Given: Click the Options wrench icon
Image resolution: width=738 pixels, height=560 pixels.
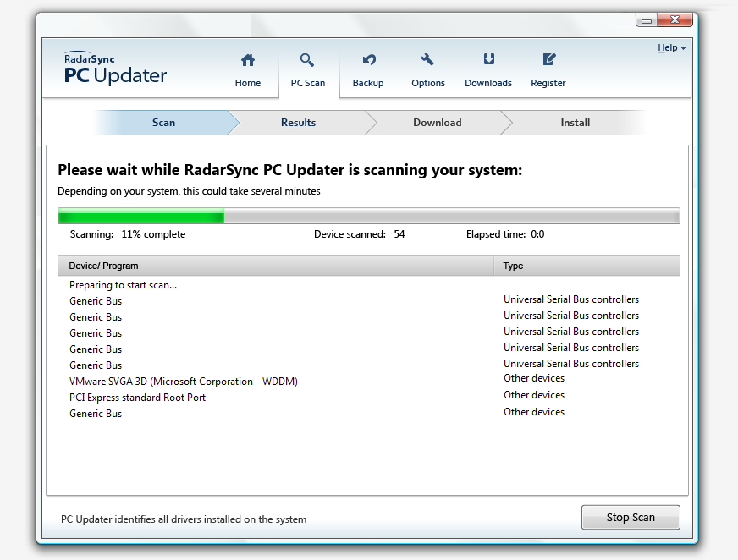Looking at the screenshot, I should [x=427, y=60].
